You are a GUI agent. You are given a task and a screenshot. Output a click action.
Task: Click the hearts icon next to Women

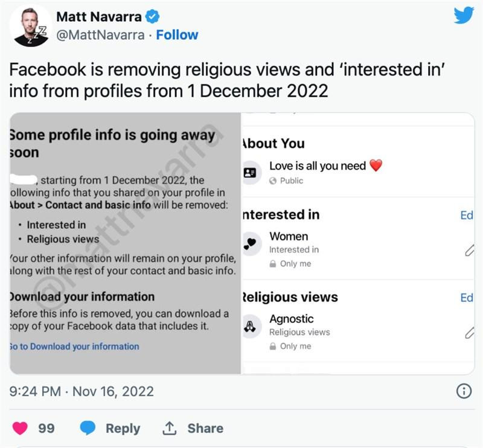tap(250, 243)
